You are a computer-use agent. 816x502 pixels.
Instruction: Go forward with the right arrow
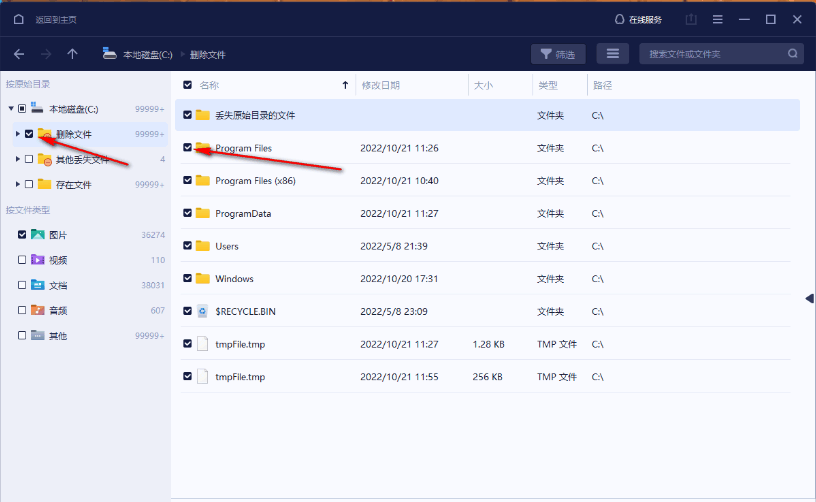[46, 54]
